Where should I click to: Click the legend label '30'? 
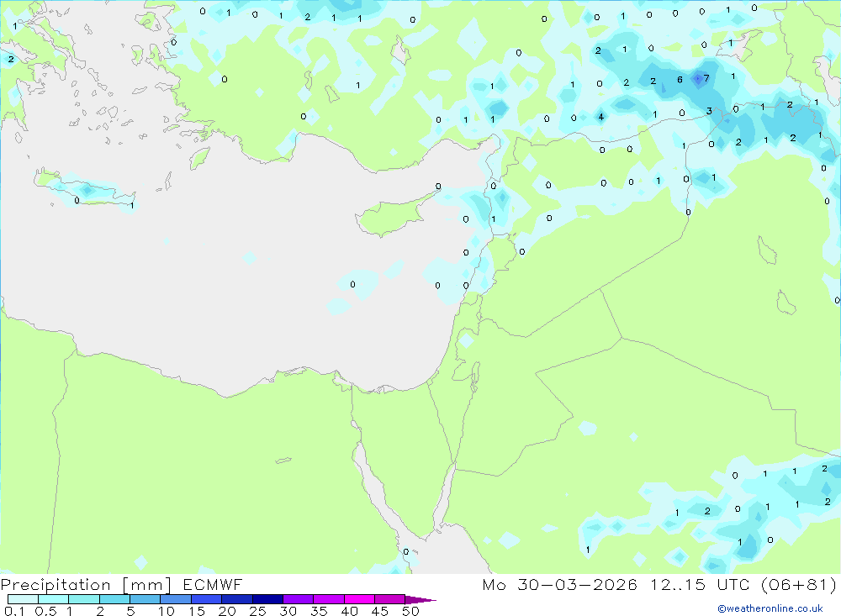click(x=288, y=611)
